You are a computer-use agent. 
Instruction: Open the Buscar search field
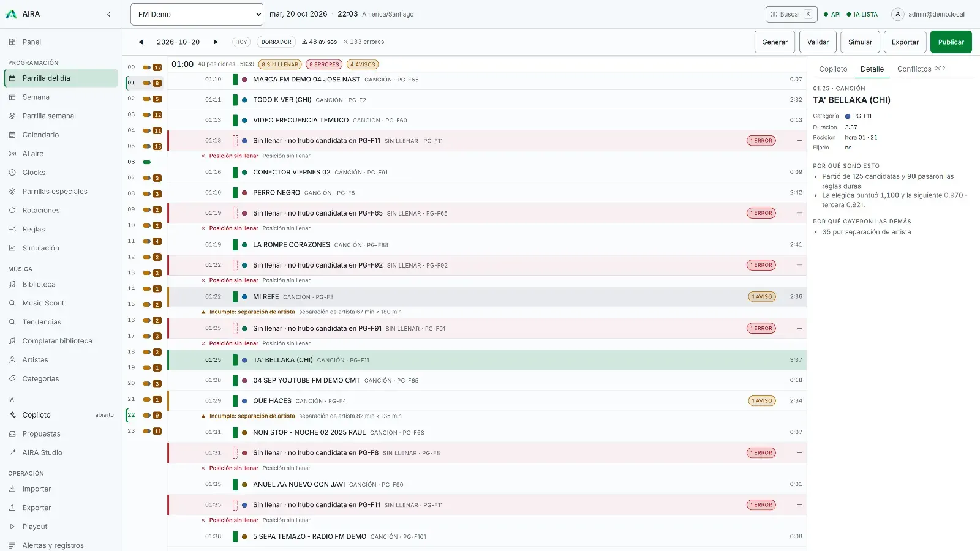(791, 14)
